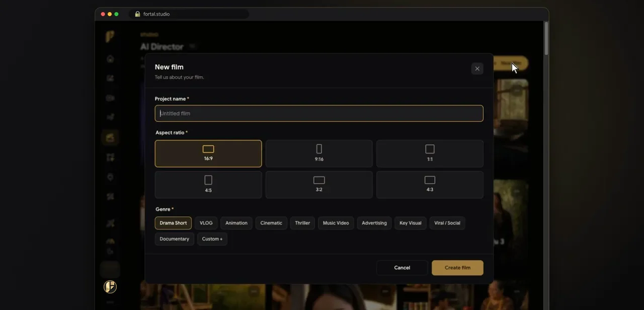Image resolution: width=644 pixels, height=310 pixels.
Task: Click the Project name input field
Action: tap(319, 113)
